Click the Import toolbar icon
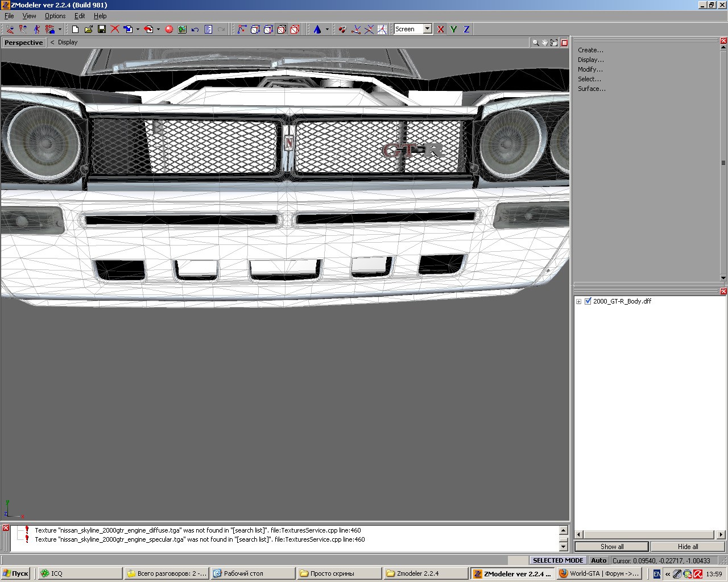Image resolution: width=728 pixels, height=582 pixels. [x=128, y=29]
